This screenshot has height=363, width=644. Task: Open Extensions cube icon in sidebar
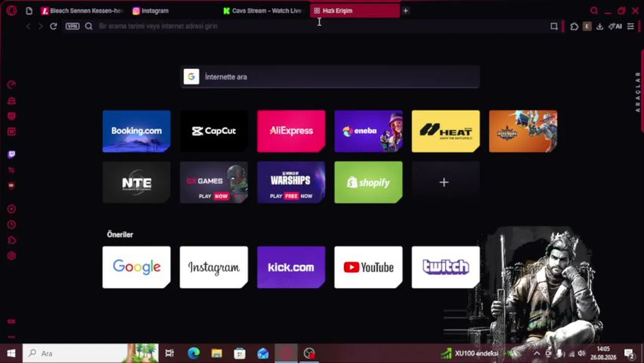[11, 240]
